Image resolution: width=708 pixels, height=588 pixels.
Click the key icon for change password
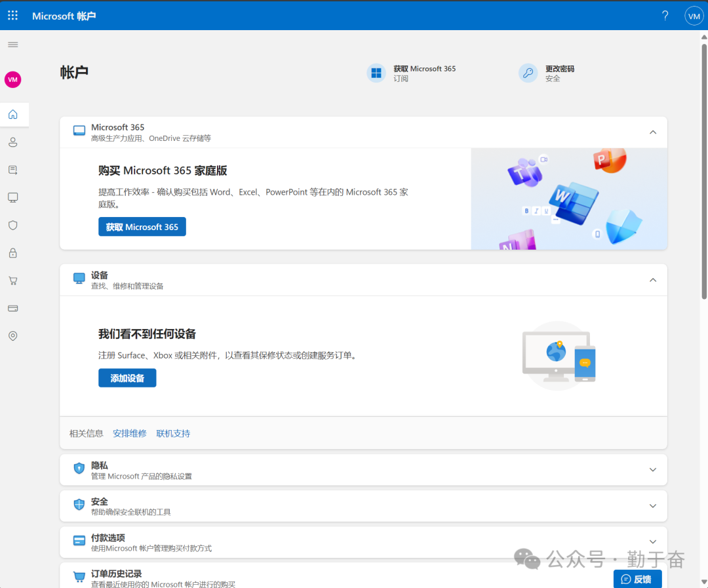coord(528,73)
